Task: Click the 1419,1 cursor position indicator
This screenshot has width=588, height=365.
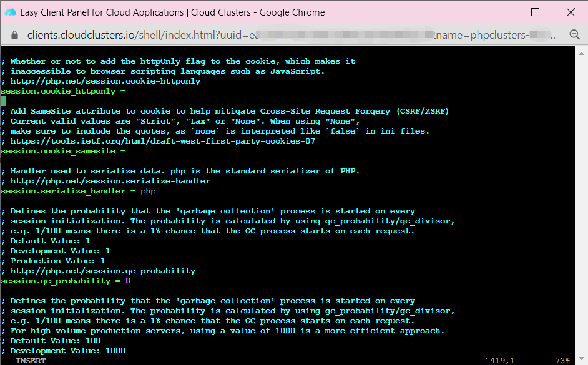Action: point(501,360)
